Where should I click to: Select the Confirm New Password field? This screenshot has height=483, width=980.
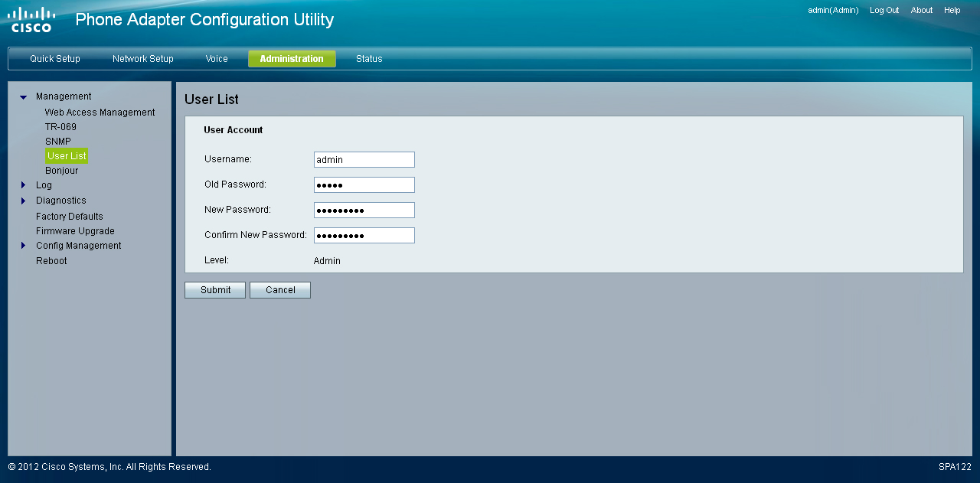tap(364, 235)
